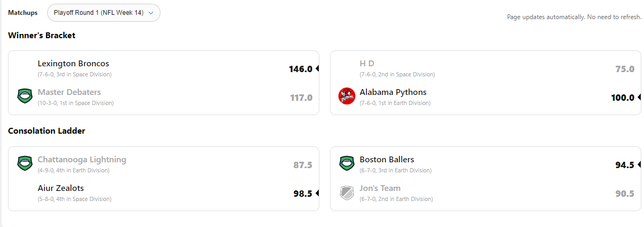This screenshot has width=644, height=227.
Task: Open the Master Debaters team link
Action: pos(69,92)
